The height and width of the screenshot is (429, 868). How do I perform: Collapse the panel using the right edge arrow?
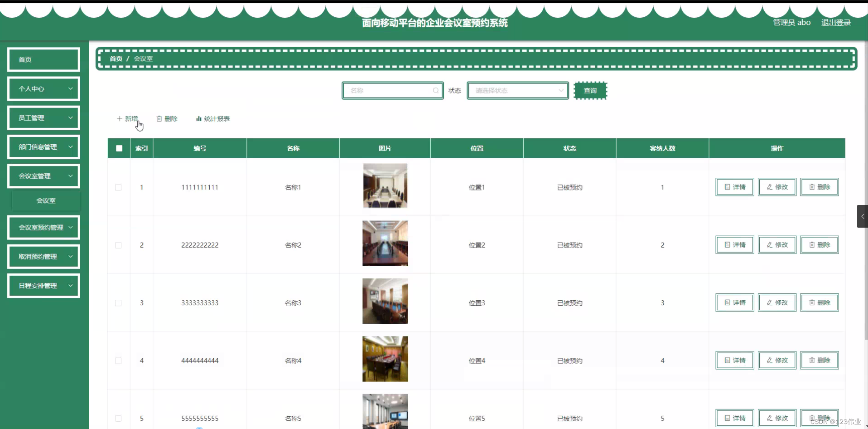click(x=863, y=216)
